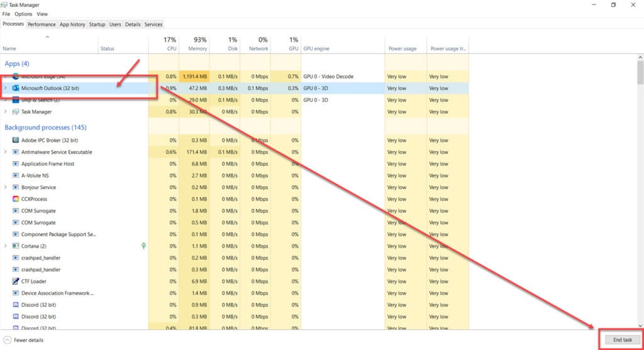Open the Options menu
Viewport: 644px width, 350px height.
[x=23, y=14]
